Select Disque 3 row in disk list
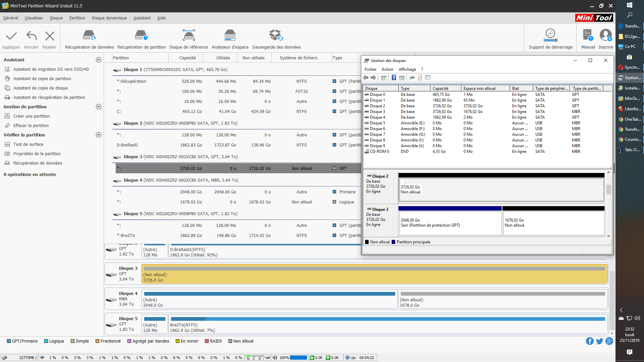Screen dimensions: 644x362 pos(377,112)
